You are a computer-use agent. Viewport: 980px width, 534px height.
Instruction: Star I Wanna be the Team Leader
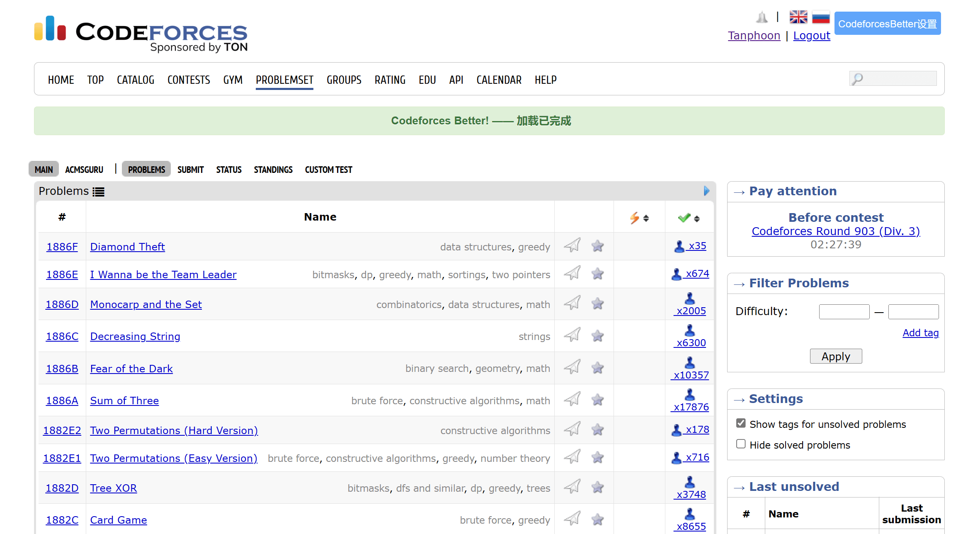pos(597,274)
